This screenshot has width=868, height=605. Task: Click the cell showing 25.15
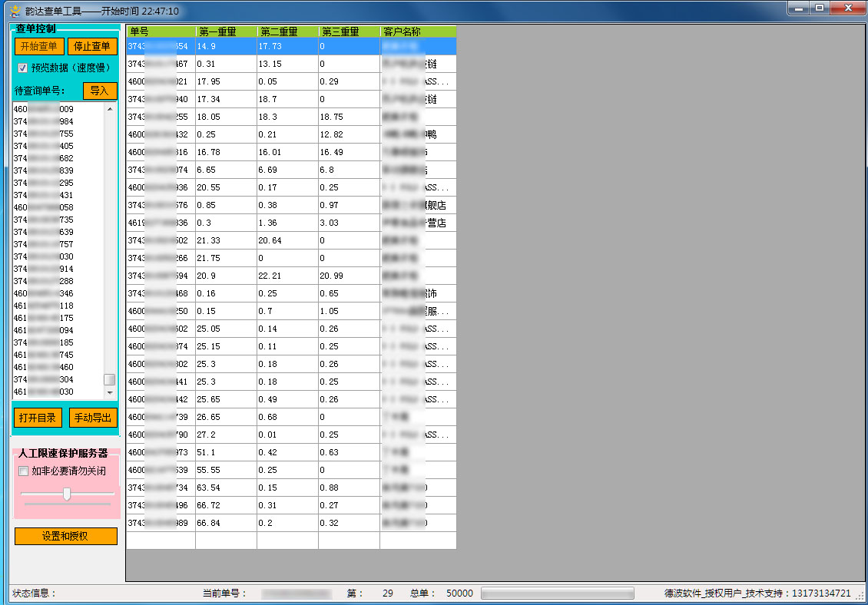[226, 346]
